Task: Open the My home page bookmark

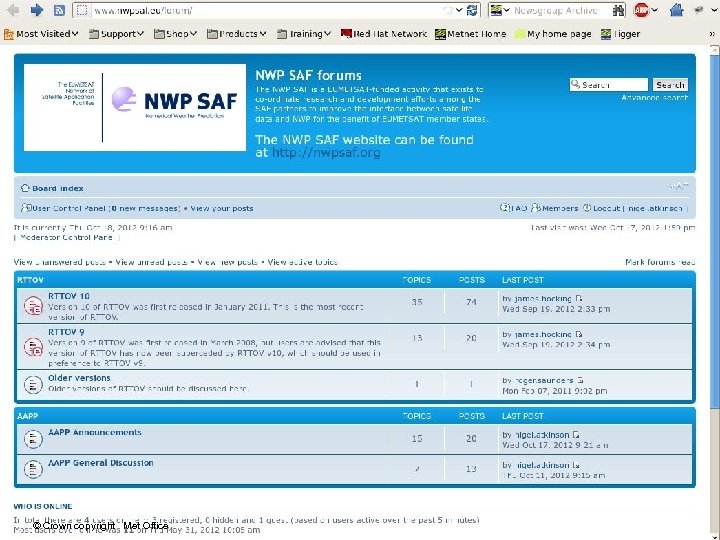Action: [553, 34]
